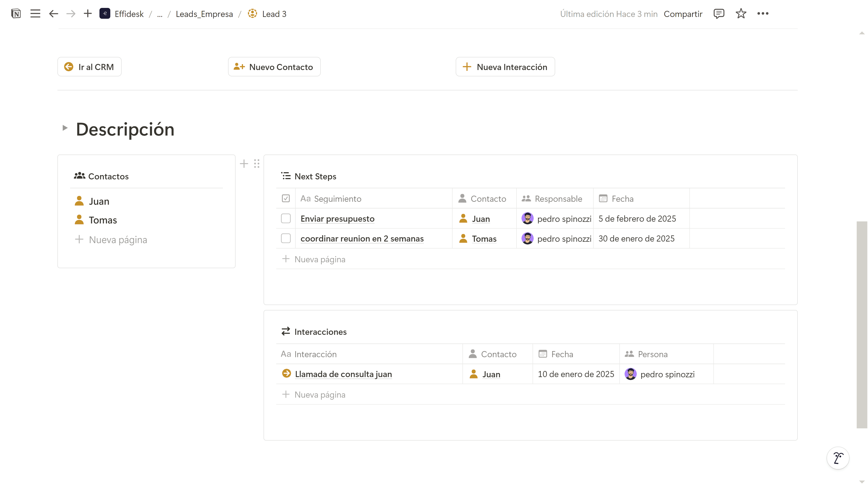Check the Enviar presupuesto checkbox
Screen dimensions: 868x488
click(x=286, y=218)
